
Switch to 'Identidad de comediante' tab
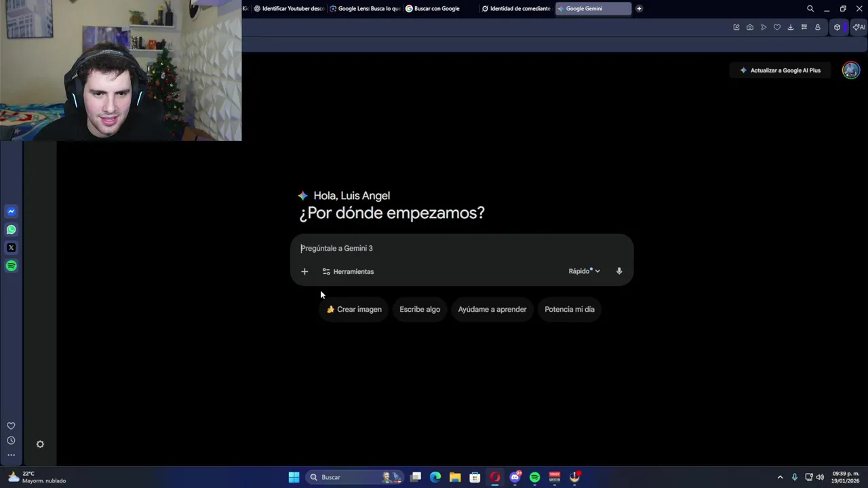click(517, 9)
